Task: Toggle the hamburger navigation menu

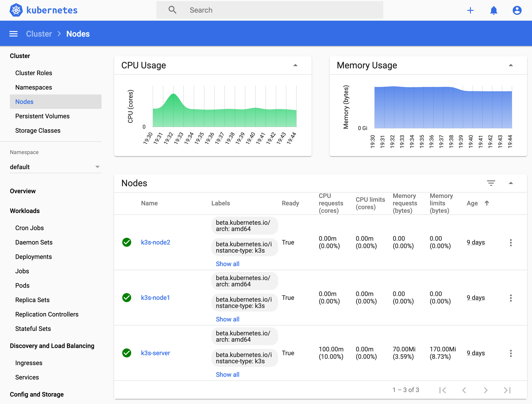Action: click(13, 34)
